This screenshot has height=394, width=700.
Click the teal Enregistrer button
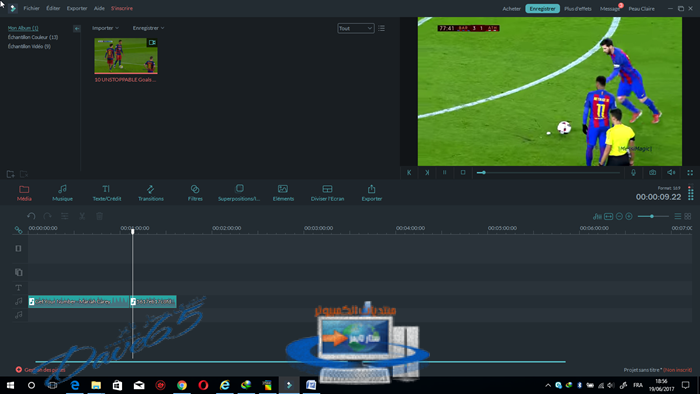pyautogui.click(x=542, y=8)
